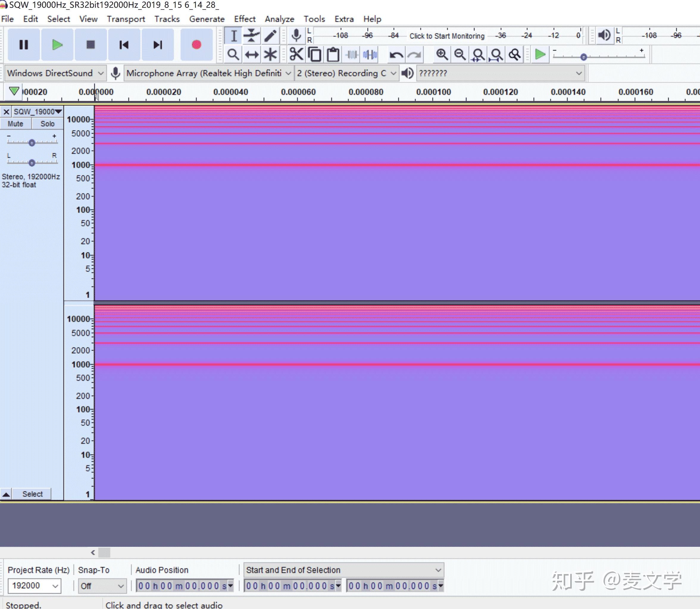The height and width of the screenshot is (609, 700).
Task: Click the Undo arrow icon
Action: pos(396,54)
